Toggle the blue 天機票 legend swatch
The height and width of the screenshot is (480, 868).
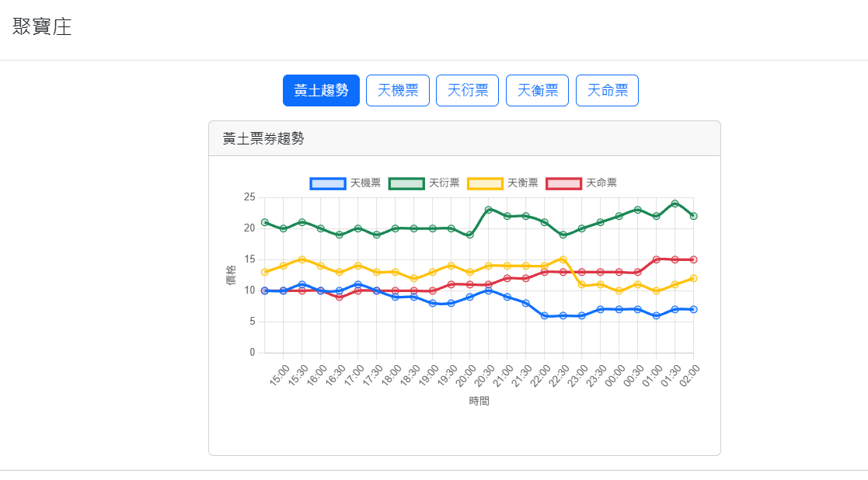click(327, 183)
